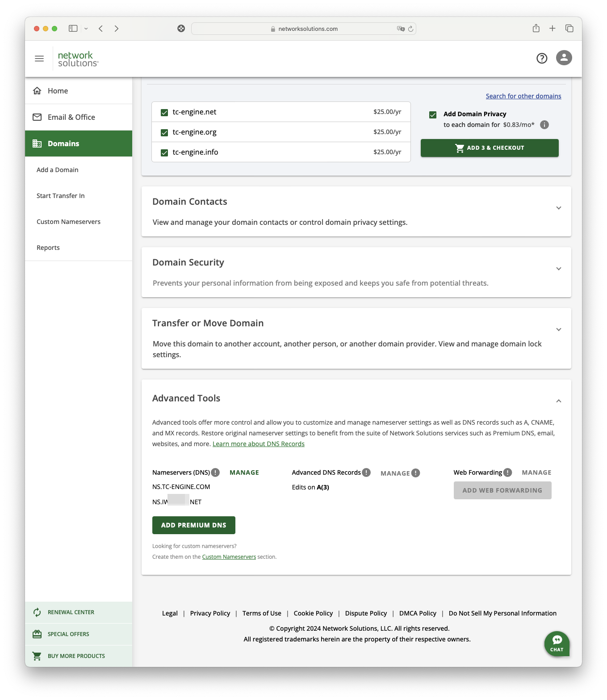The image size is (607, 700).
Task: Click MANAGE next to Web Forwarding
Action: (536, 472)
